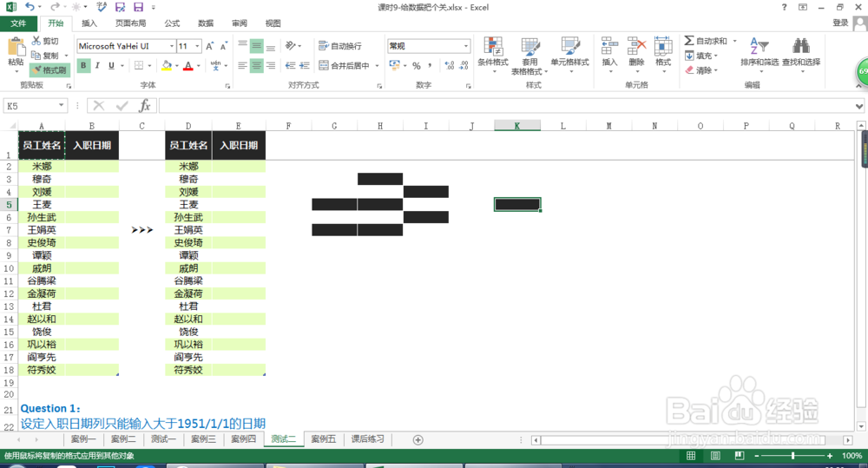The width and height of the screenshot is (868, 468).
Task: Click the zoom in plus button
Action: click(830, 456)
